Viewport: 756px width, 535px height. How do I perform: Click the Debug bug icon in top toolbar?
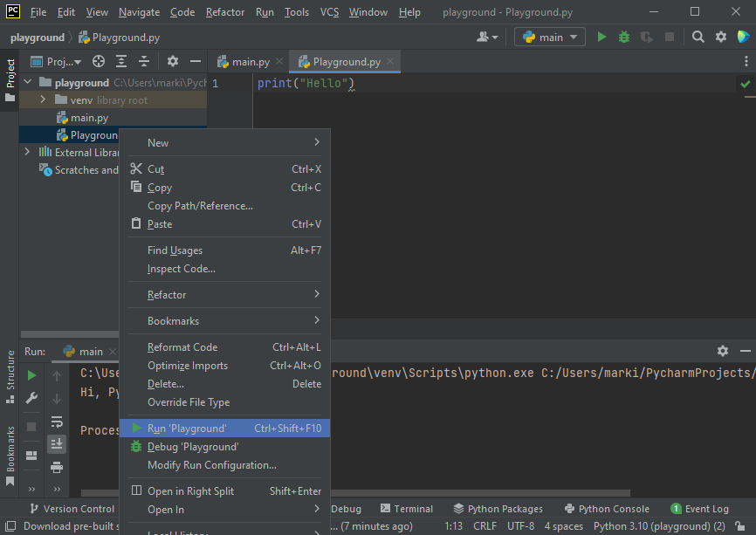pos(623,37)
